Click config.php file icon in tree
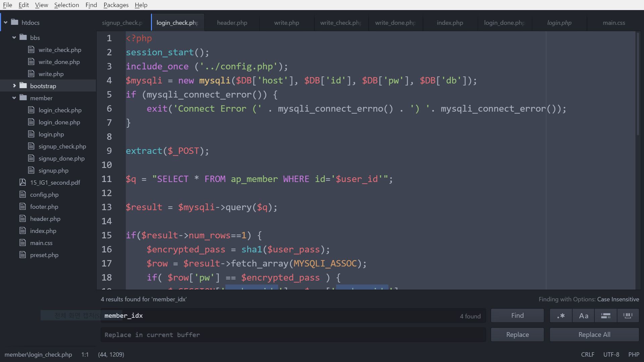 click(x=22, y=194)
